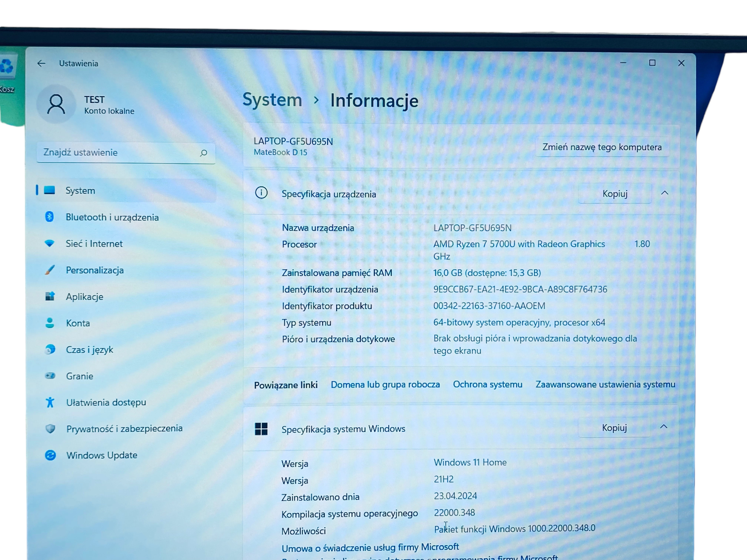Click install date 23.04.2024
The image size is (747, 560).
click(x=455, y=496)
